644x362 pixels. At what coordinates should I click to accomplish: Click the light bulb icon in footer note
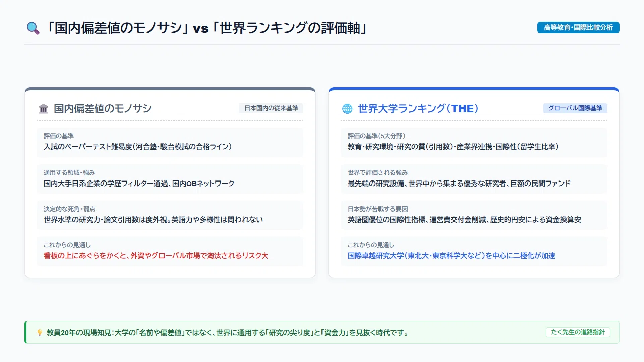click(40, 333)
